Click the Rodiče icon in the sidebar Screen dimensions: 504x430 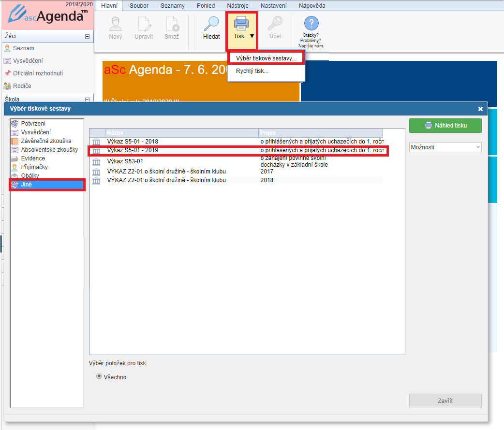pos(7,86)
